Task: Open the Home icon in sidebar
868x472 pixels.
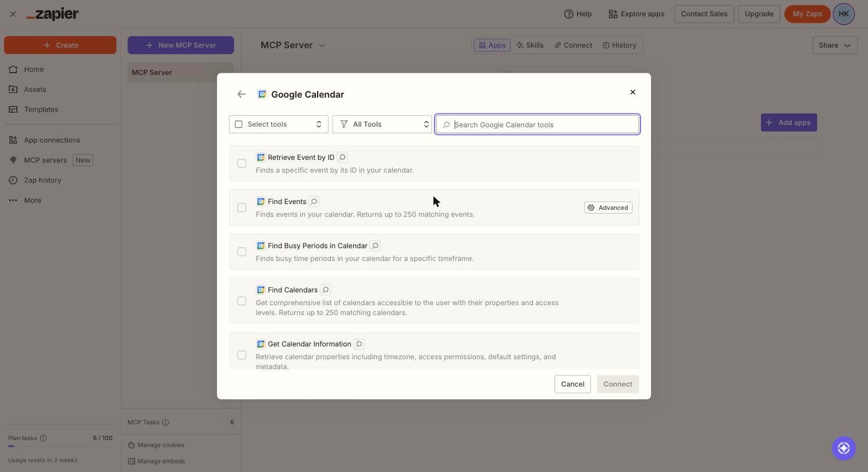Action: pyautogui.click(x=13, y=69)
